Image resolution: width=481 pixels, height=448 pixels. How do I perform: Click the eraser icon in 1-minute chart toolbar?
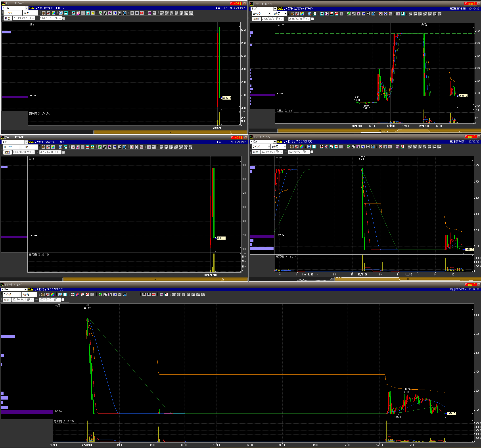[115, 294]
